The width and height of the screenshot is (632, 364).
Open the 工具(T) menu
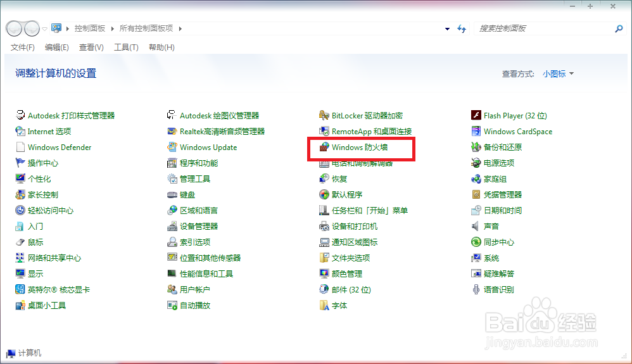coord(126,47)
